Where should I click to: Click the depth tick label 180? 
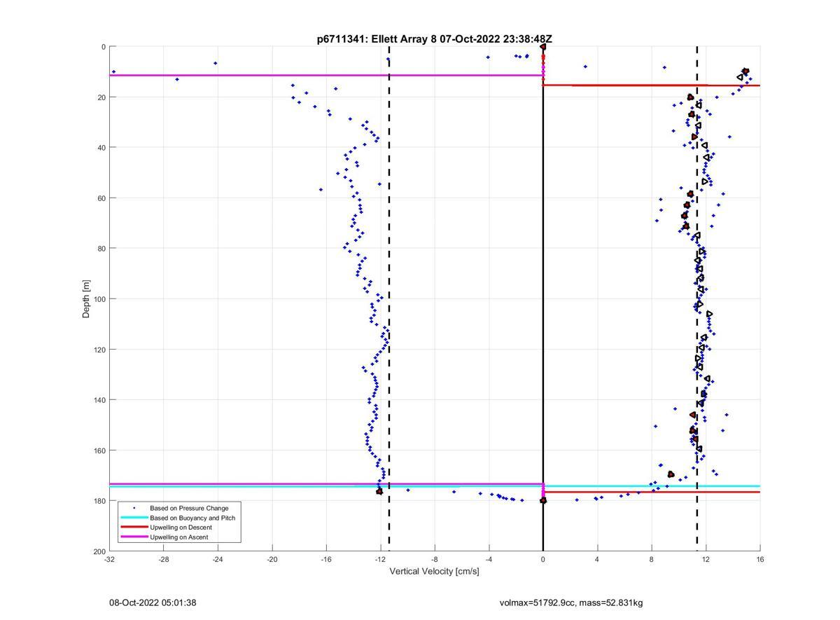(x=99, y=501)
